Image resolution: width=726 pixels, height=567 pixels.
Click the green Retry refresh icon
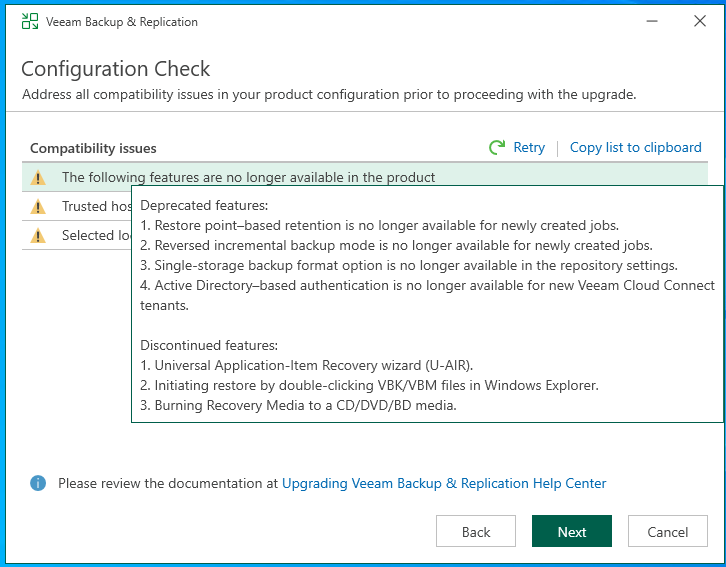click(497, 147)
